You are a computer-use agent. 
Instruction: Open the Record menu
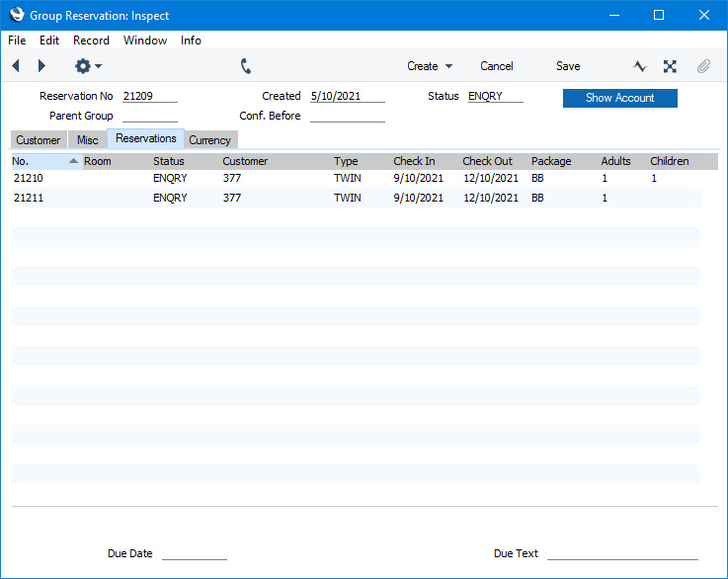tap(91, 41)
